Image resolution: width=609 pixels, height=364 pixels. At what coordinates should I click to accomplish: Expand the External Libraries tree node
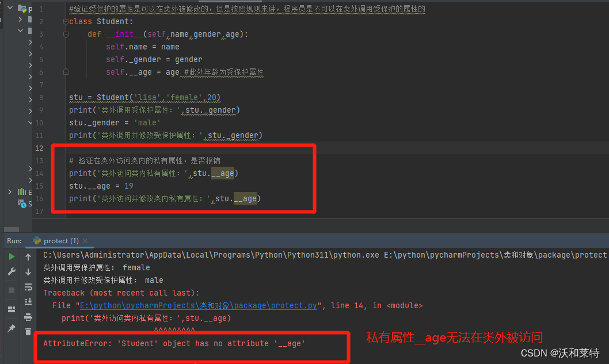click(10, 191)
